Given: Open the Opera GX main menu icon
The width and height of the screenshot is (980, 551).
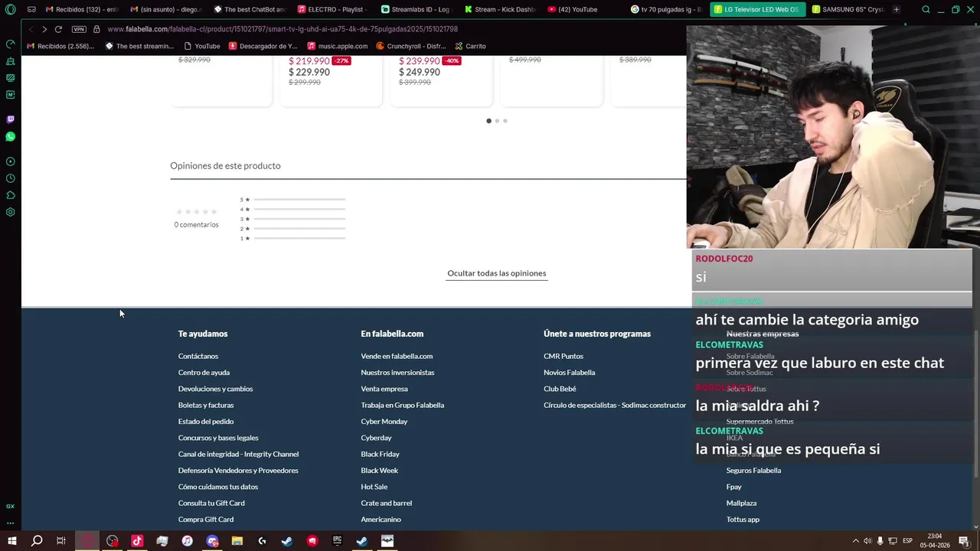Looking at the screenshot, I should [11, 9].
